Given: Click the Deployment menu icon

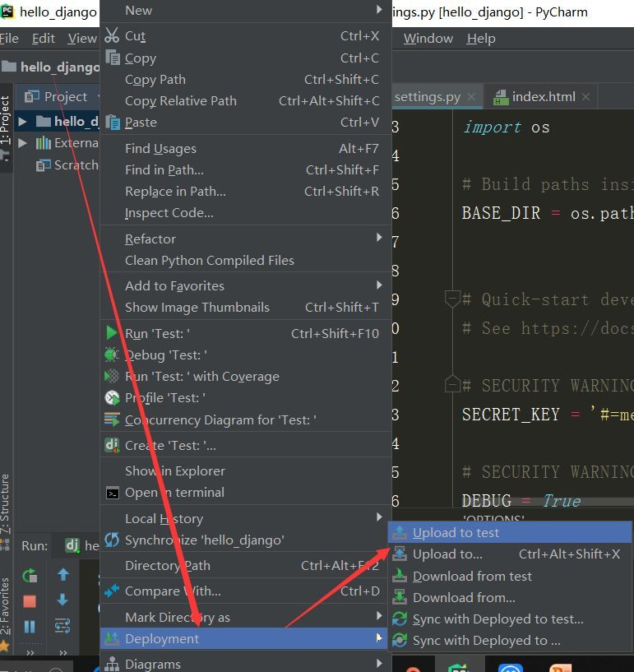Looking at the screenshot, I should point(112,638).
